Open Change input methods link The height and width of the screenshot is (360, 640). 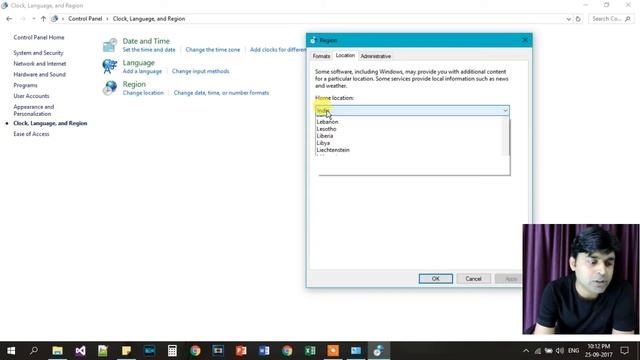pos(200,71)
